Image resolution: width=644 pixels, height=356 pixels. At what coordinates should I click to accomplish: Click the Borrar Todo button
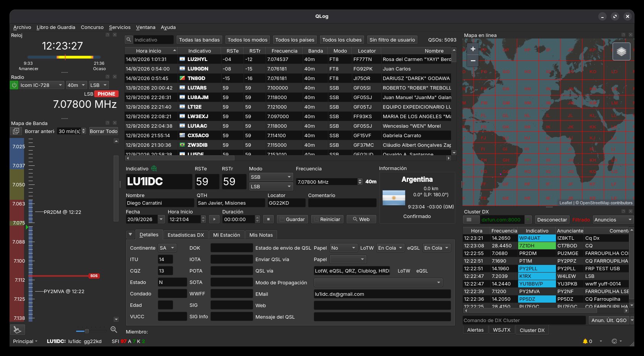tap(104, 131)
